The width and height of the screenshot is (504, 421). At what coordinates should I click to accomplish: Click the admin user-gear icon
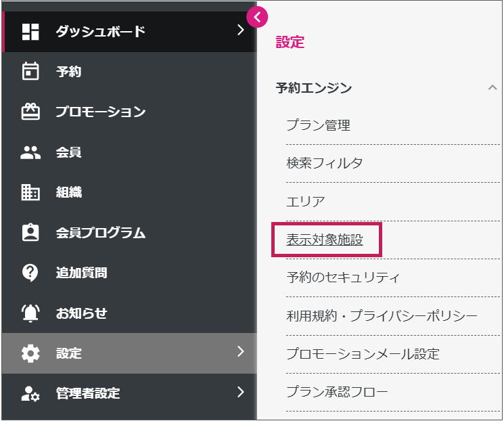[x=30, y=393]
